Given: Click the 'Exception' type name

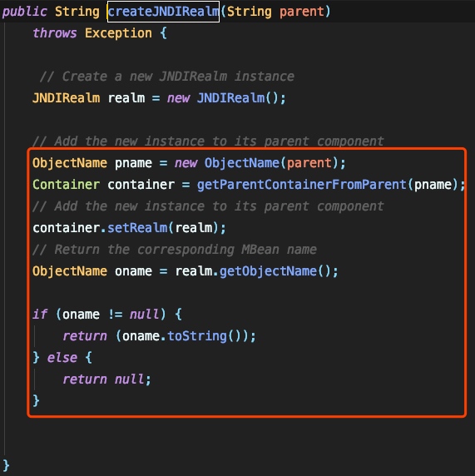Looking at the screenshot, I should (x=118, y=33).
